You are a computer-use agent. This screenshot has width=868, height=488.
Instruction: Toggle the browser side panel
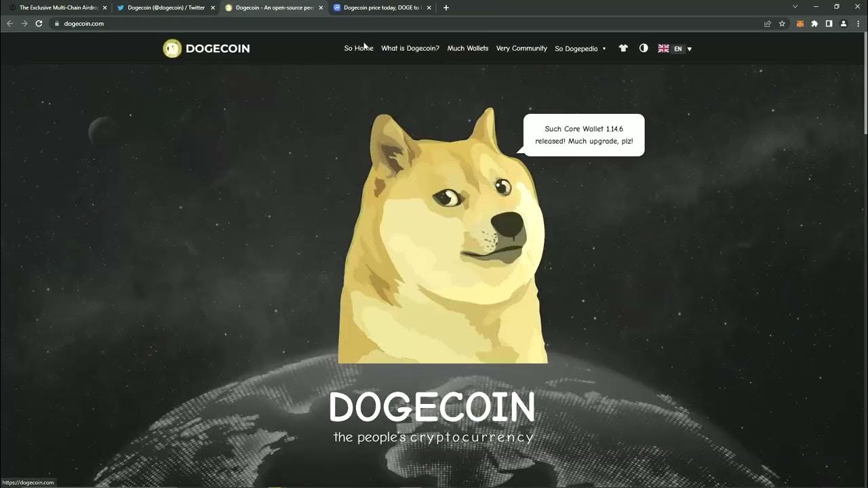tap(829, 23)
